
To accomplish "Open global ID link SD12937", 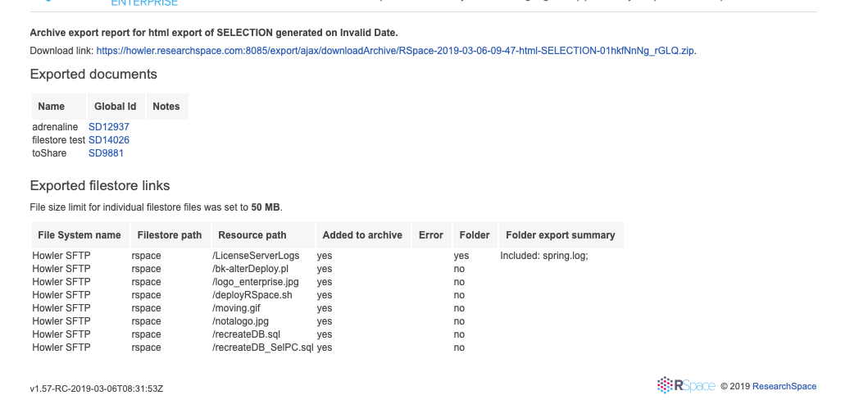I will (108, 127).
